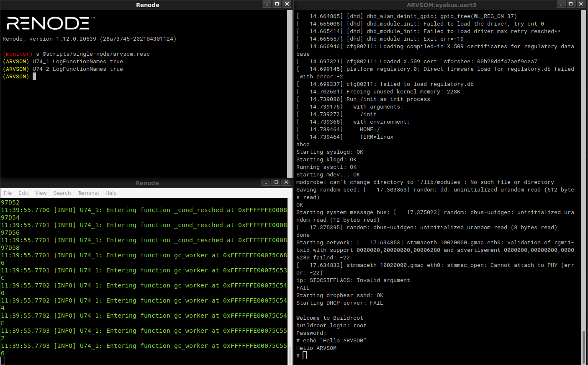Focus the (ARVSOM) monitor prompt cursor
The height and width of the screenshot is (365, 588).
[34, 77]
